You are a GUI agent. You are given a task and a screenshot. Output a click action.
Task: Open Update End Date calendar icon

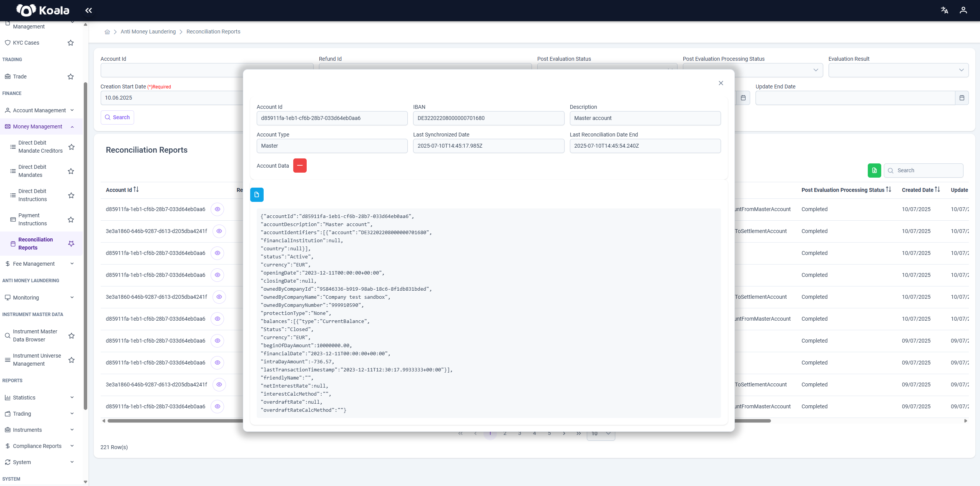tap(962, 98)
